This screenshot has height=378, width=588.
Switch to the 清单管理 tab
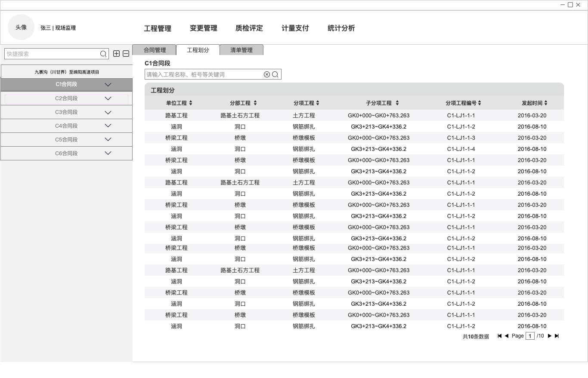pos(241,50)
